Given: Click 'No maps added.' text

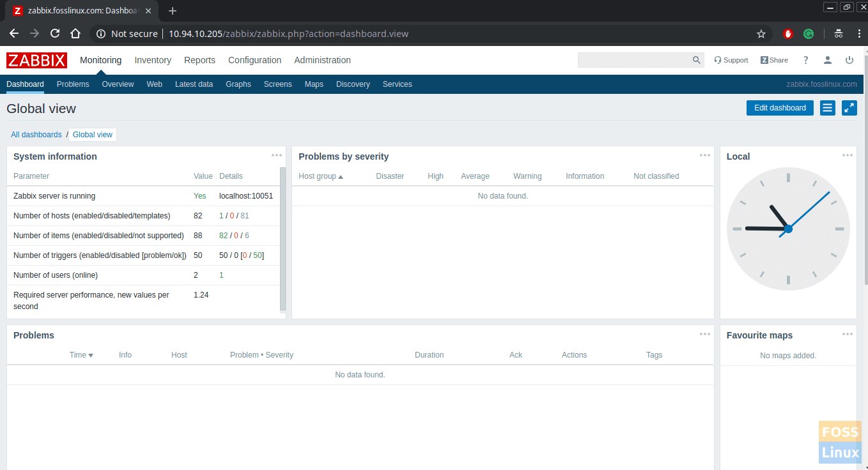Looking at the screenshot, I should [788, 356].
